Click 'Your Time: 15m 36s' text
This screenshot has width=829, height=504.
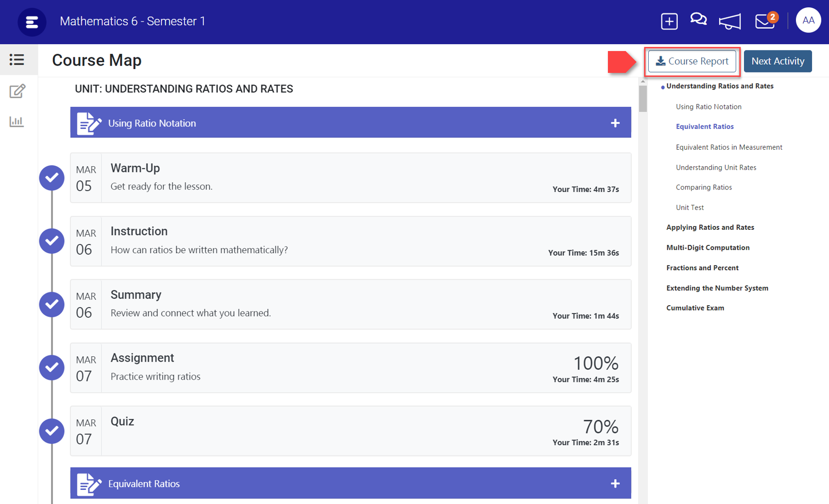[584, 253]
